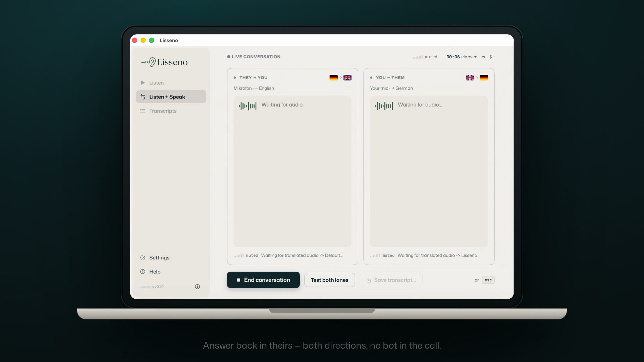
Task: Click muted level meter in They → You footer
Action: click(x=239, y=255)
